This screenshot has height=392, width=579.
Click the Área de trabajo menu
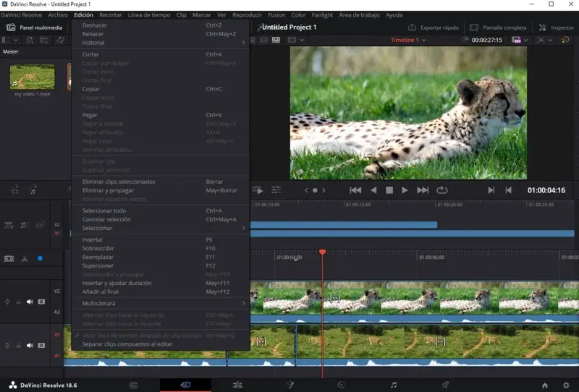[359, 14]
